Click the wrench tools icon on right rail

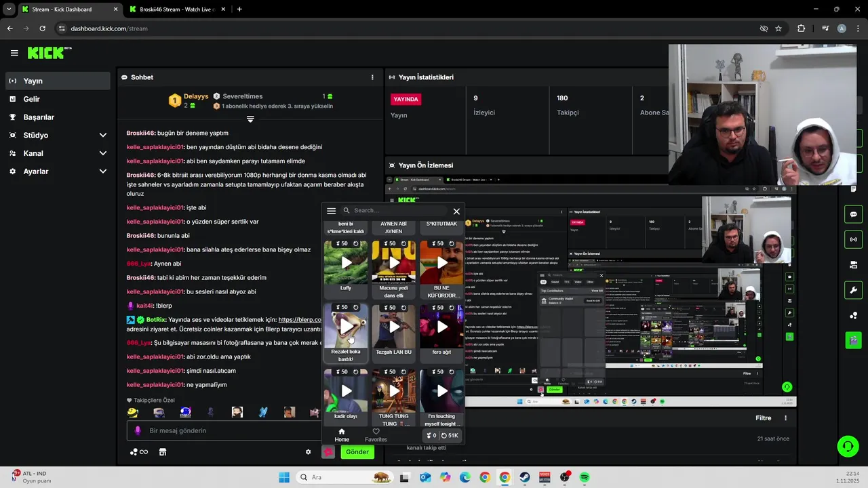tap(853, 290)
